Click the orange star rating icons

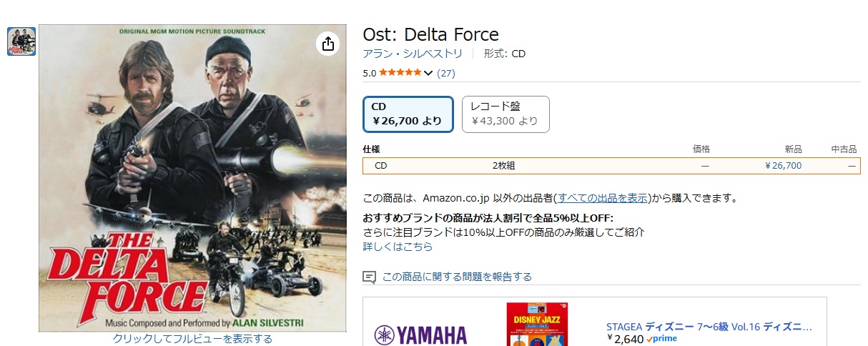click(x=400, y=73)
